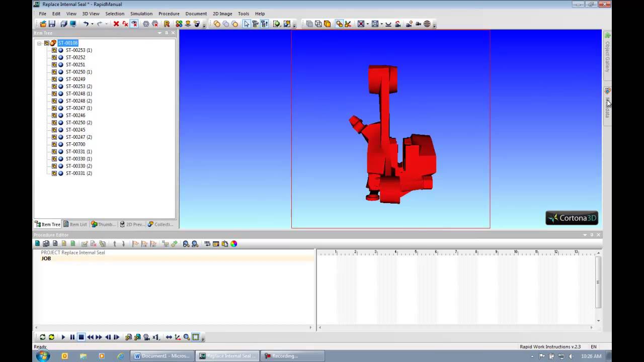Viewport: 644px width, 362px height.
Task: Click the first magnifier icon in Procedure Editor
Action: [186, 244]
